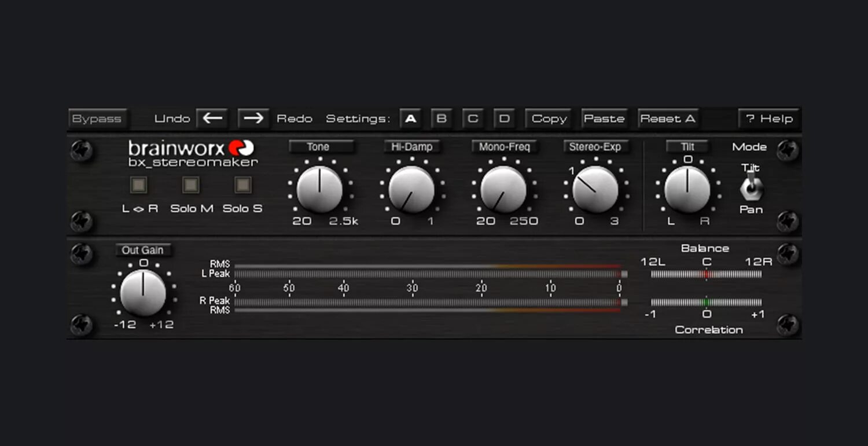Click the Stereo-Exp knob
The height and width of the screenshot is (446, 868).
point(595,189)
